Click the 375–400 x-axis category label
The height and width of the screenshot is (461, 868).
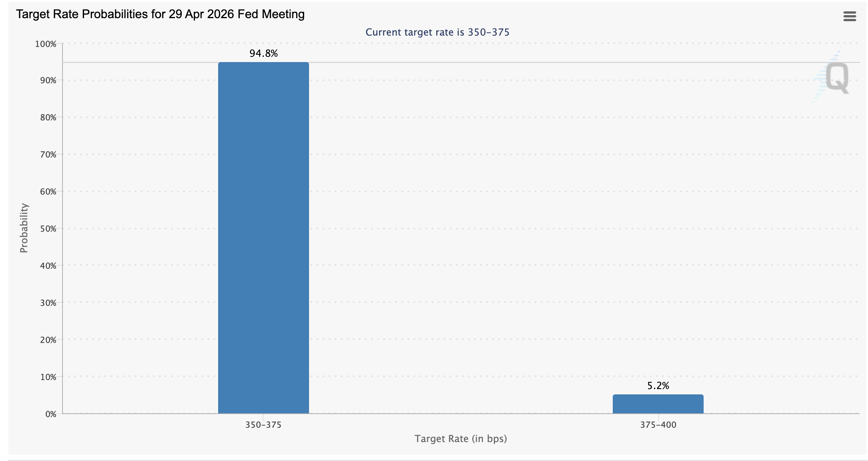click(658, 425)
